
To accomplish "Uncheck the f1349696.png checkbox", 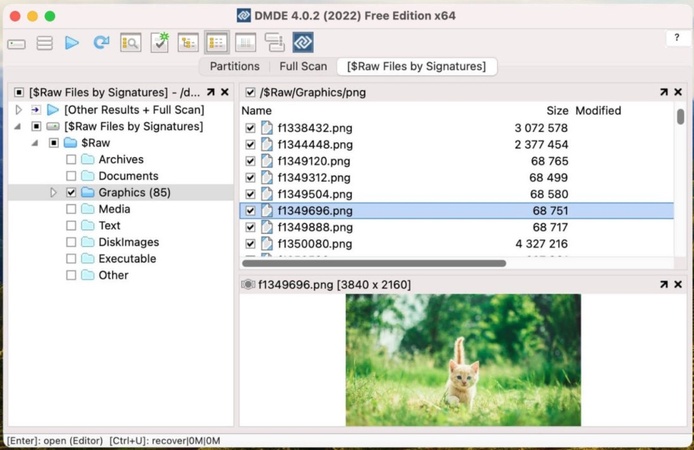I will point(250,211).
